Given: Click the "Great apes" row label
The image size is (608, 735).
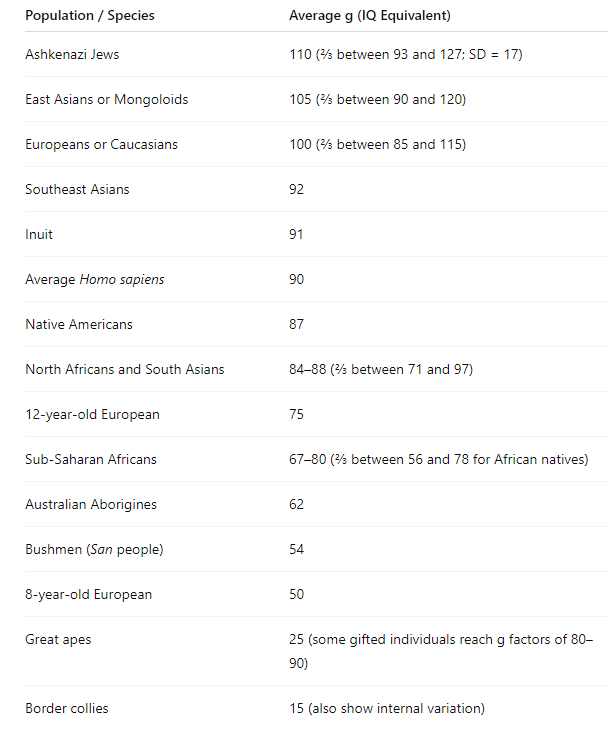Looking at the screenshot, I should pyautogui.click(x=58, y=639).
